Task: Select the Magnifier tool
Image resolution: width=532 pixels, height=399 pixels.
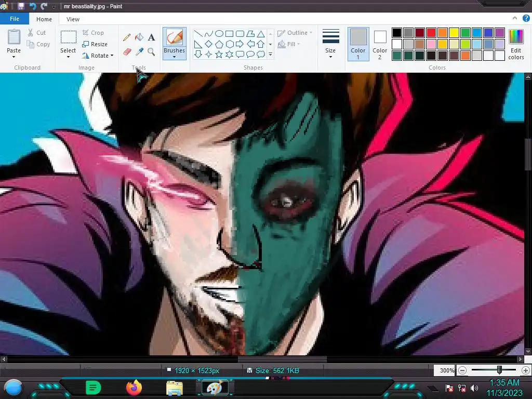Action: point(151,51)
